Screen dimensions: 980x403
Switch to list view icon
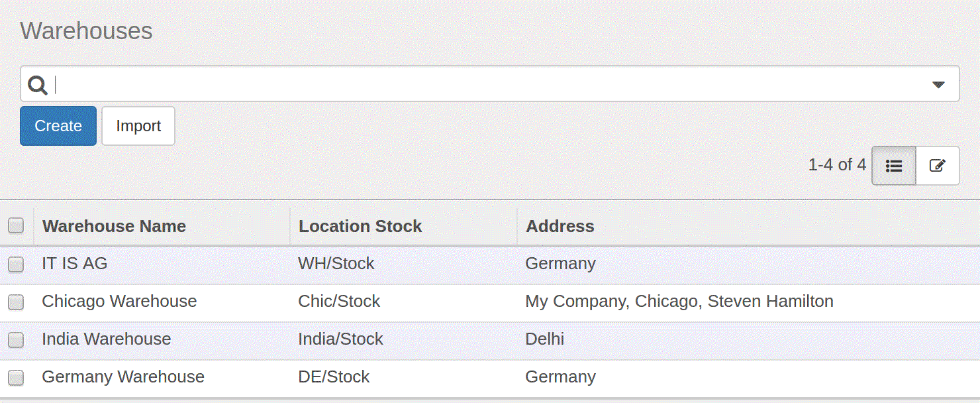(894, 166)
